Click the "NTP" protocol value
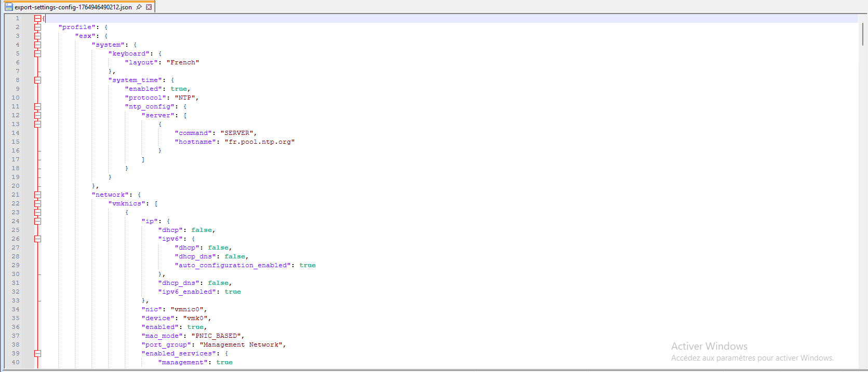Screen dimensions: 868x372 pyautogui.click(x=185, y=98)
